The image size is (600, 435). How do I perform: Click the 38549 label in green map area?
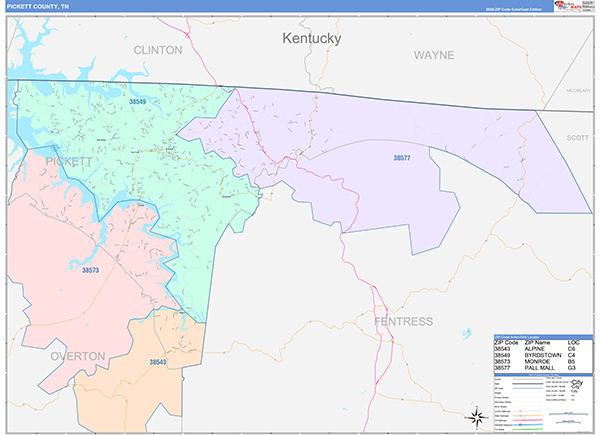137,102
